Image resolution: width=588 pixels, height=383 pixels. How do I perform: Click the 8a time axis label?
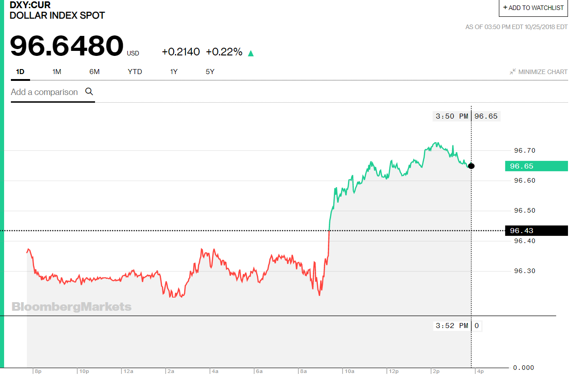[303, 371]
